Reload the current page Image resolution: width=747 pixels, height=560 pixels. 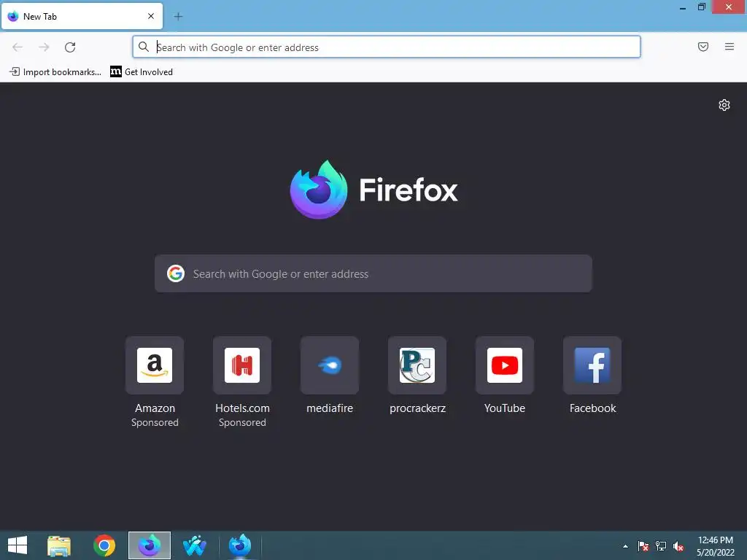pos(70,47)
